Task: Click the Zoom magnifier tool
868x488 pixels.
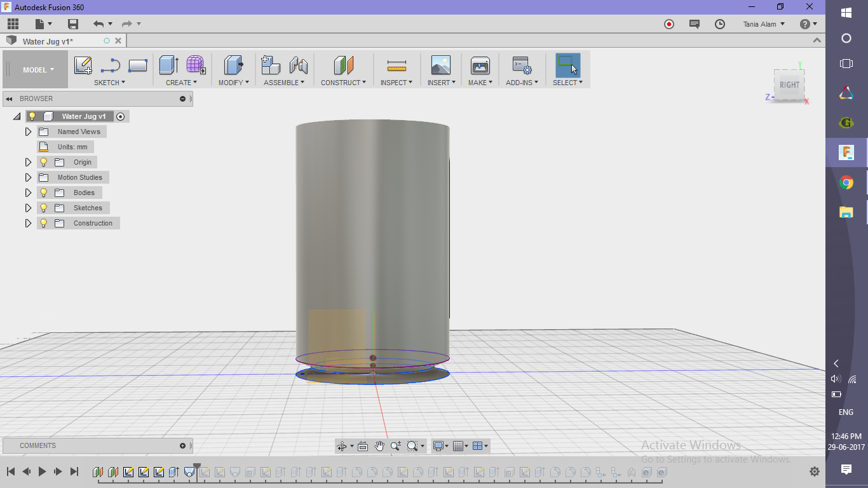Action: (395, 446)
